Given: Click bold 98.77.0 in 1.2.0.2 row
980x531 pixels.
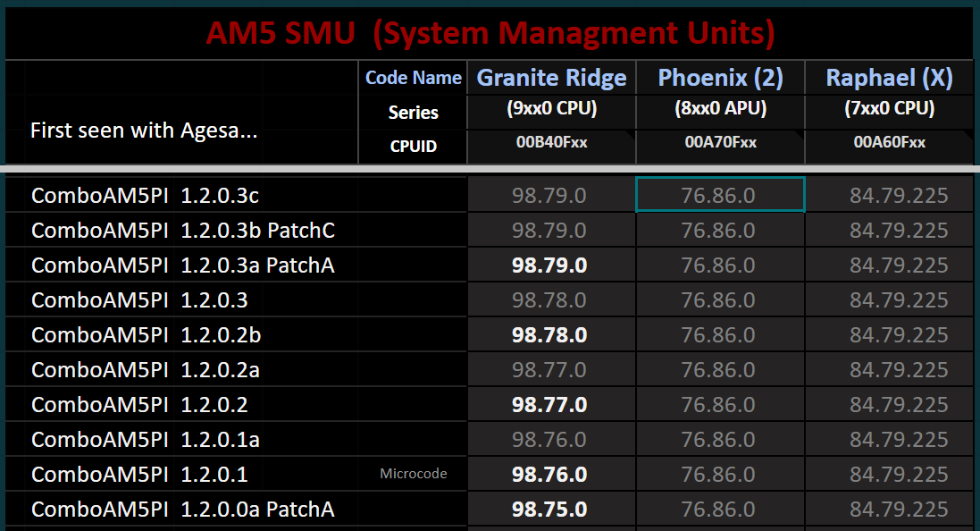Looking at the screenshot, I should (x=551, y=405).
